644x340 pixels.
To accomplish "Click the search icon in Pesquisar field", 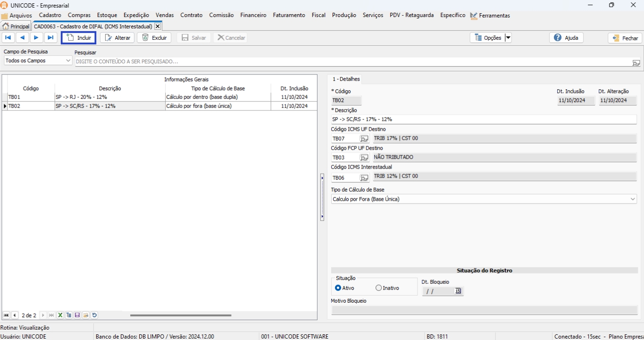I will pos(636,62).
